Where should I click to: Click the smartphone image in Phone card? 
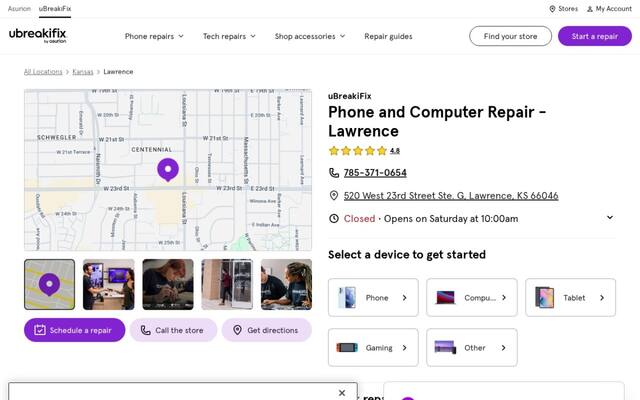(347, 297)
